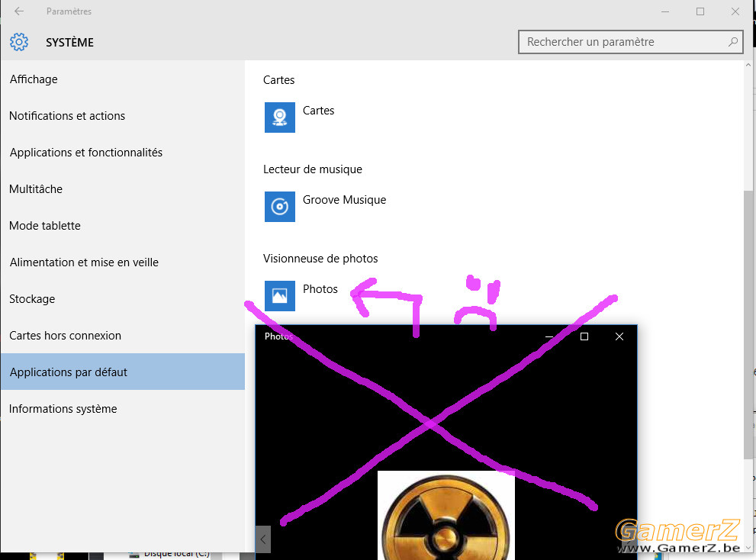Select Applications par défaut
756x560 pixels.
point(123,372)
